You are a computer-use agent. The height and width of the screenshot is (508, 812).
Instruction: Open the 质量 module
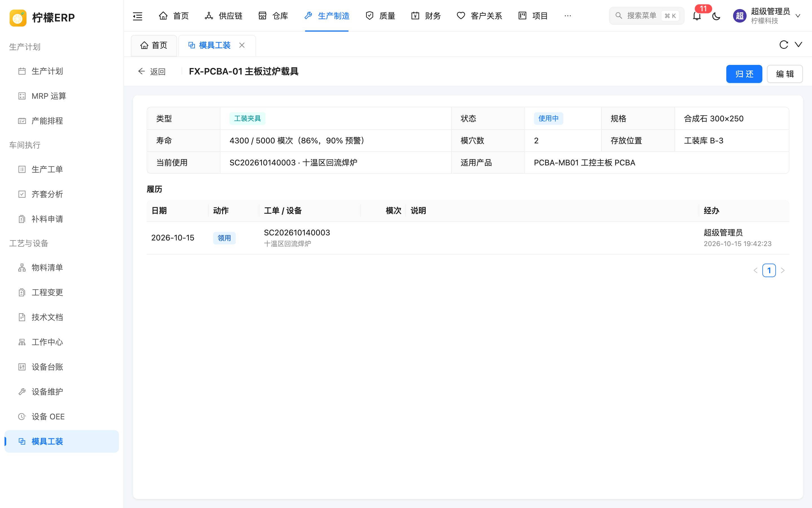380,16
